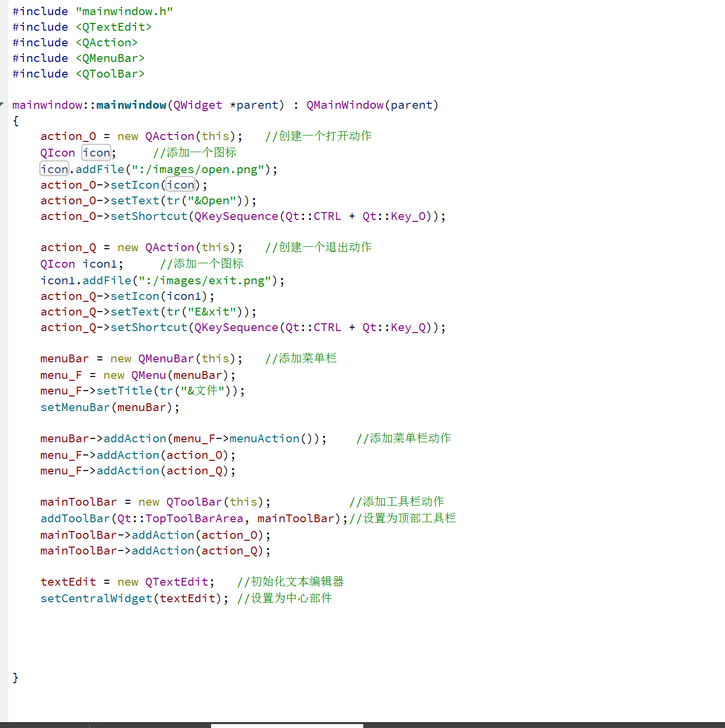Screen dimensions: 725x728
Task: Click the line setCentralWidget(textEdit);
Action: click(134, 598)
